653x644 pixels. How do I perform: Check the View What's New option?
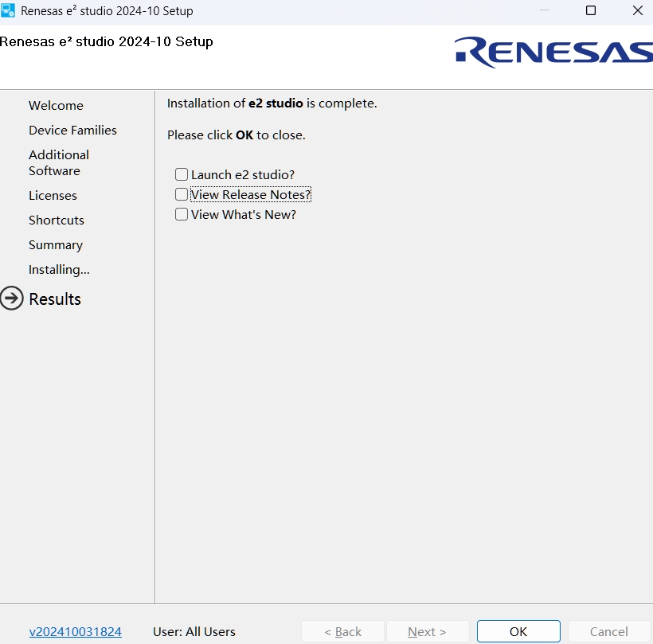[x=182, y=214]
